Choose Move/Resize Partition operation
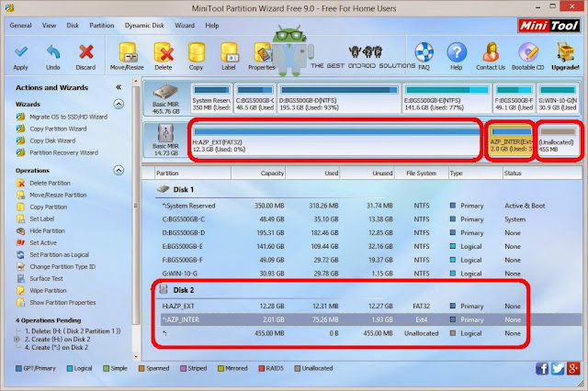This screenshot has width=588, height=391. [x=58, y=195]
